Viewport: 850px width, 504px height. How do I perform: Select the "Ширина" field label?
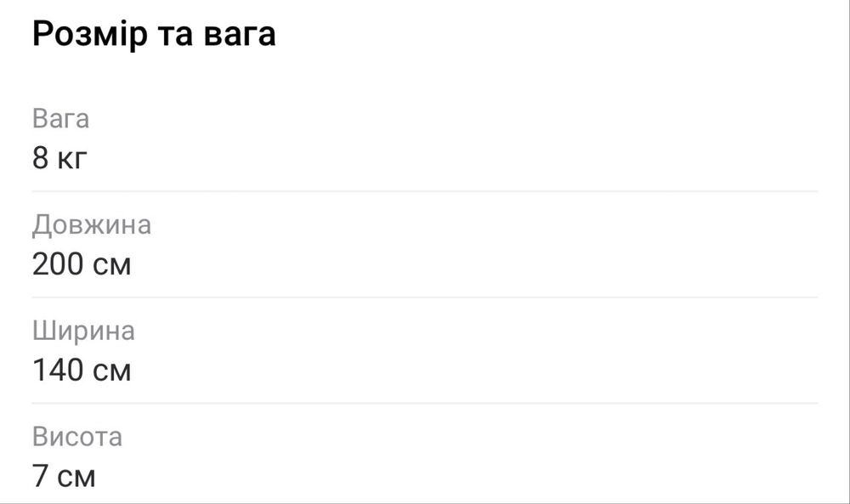pos(83,331)
